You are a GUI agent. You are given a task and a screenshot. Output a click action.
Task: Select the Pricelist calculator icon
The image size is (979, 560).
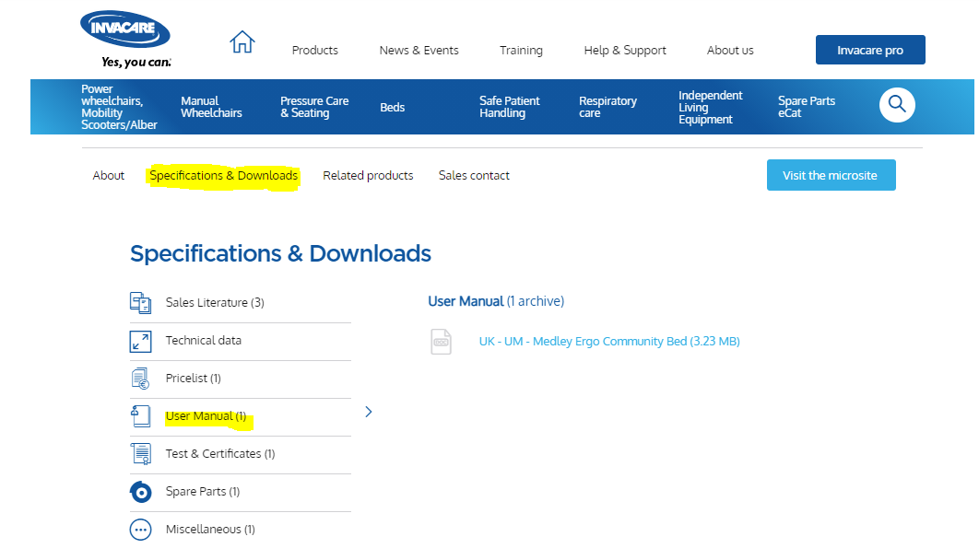(140, 379)
